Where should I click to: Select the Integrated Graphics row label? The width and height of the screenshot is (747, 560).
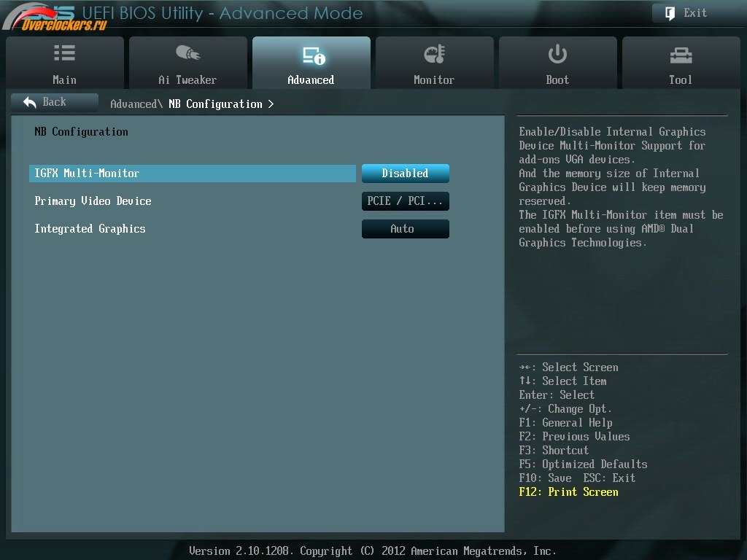pos(90,229)
